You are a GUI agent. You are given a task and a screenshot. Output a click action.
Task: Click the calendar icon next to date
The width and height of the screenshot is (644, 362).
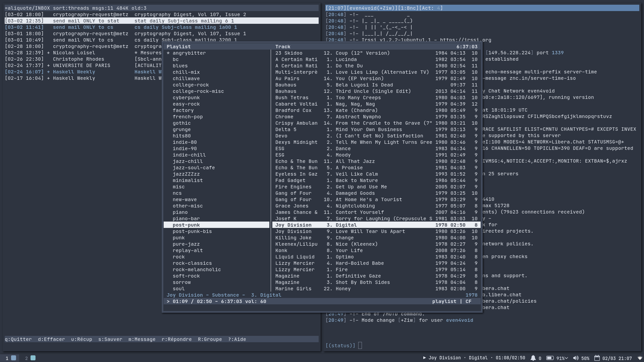click(x=597, y=358)
